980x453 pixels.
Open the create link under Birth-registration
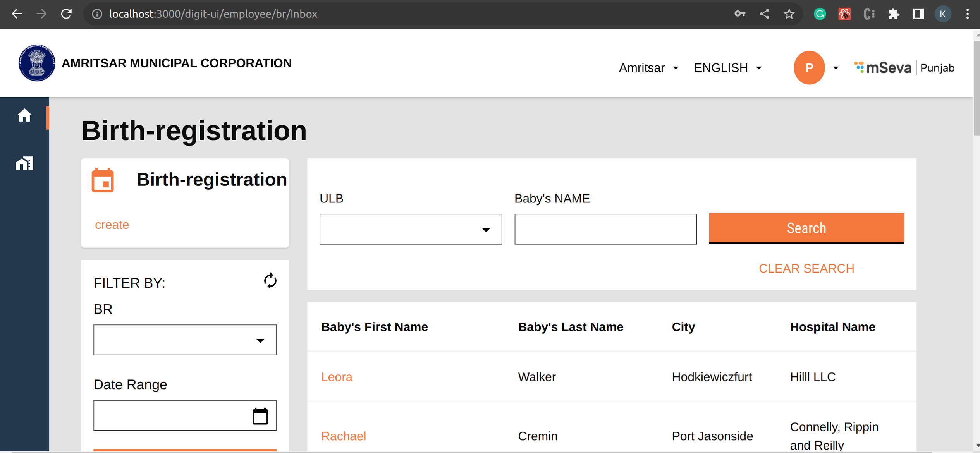tap(112, 225)
